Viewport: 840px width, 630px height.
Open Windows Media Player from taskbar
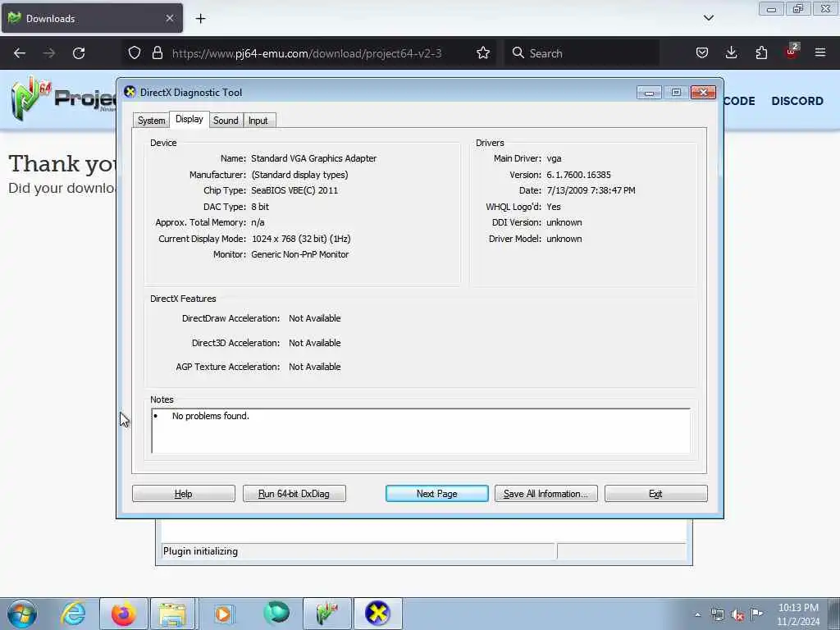pos(223,614)
